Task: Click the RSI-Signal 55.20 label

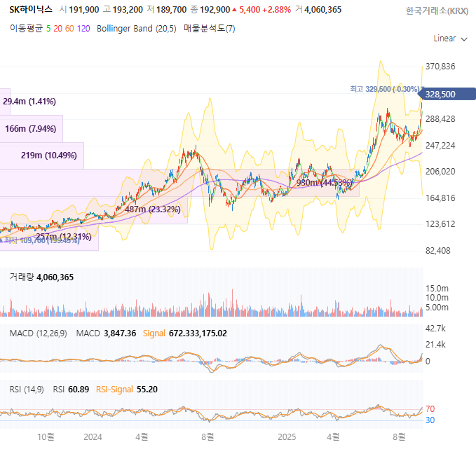Action: coord(127,390)
